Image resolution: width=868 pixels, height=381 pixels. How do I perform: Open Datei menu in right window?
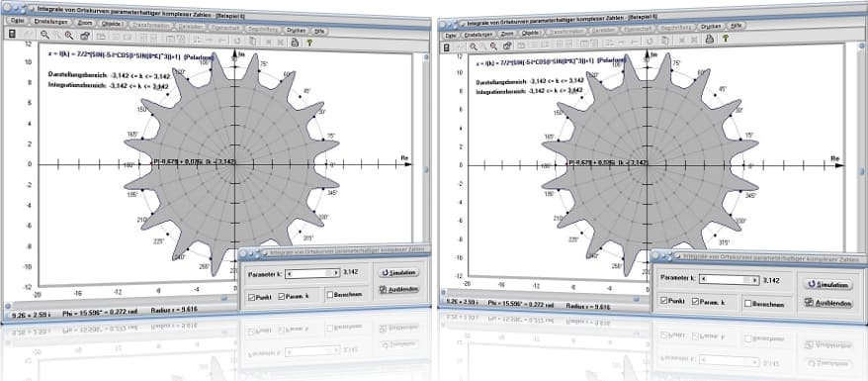(451, 35)
